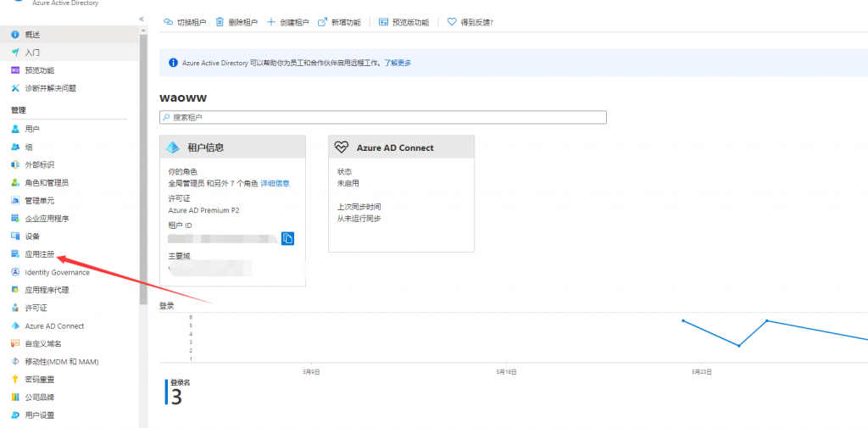
Task: Click the 自定义域名 icon
Action: (x=15, y=343)
